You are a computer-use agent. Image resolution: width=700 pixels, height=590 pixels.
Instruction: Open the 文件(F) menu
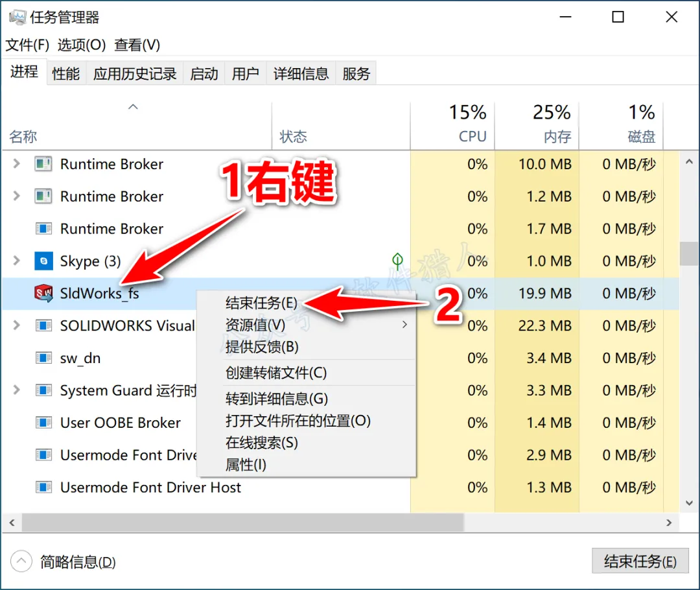pos(27,45)
